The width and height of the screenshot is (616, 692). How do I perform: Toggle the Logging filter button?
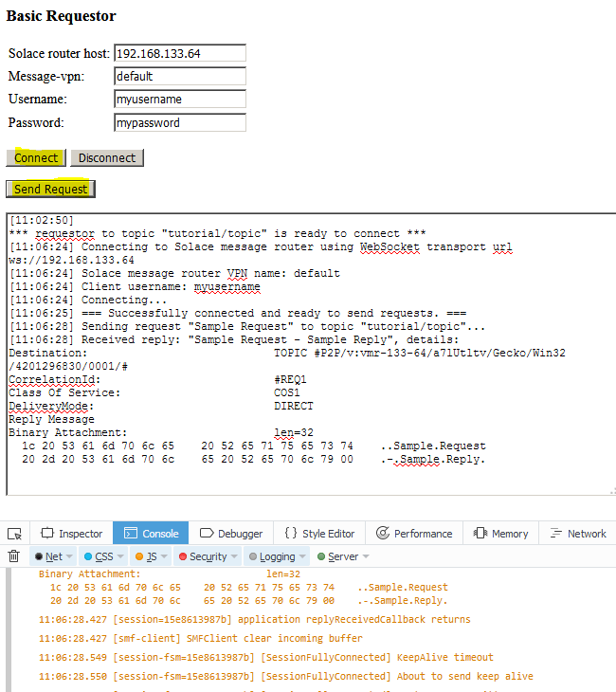pos(271,556)
